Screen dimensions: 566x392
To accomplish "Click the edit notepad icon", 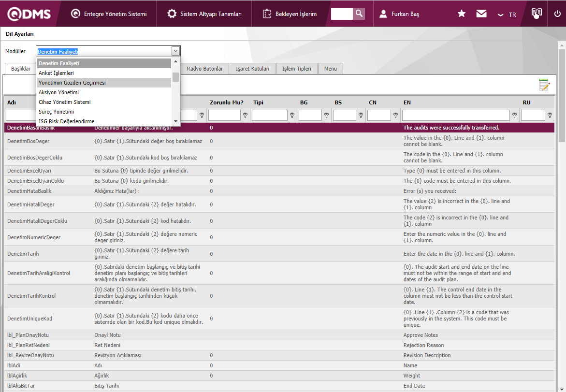I will (x=544, y=85).
